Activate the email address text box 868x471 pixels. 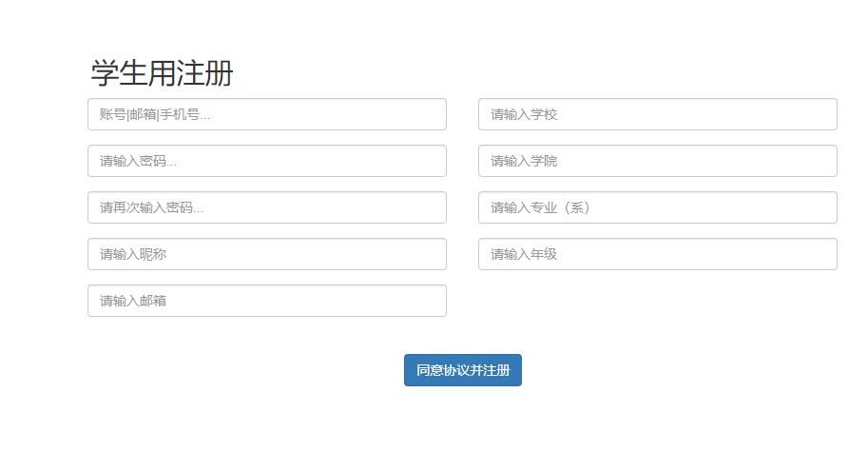(x=266, y=301)
